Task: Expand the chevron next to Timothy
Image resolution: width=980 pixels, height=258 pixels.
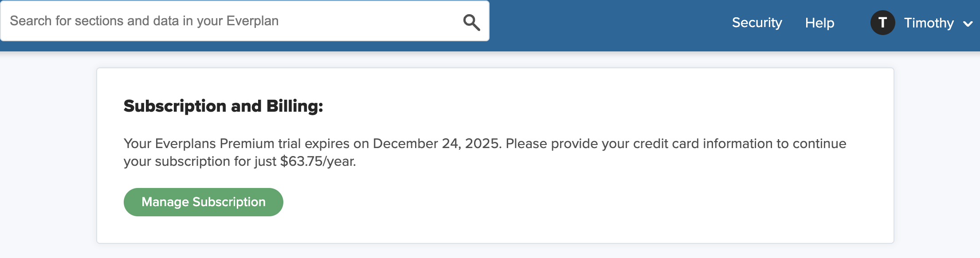Action: pyautogui.click(x=968, y=23)
